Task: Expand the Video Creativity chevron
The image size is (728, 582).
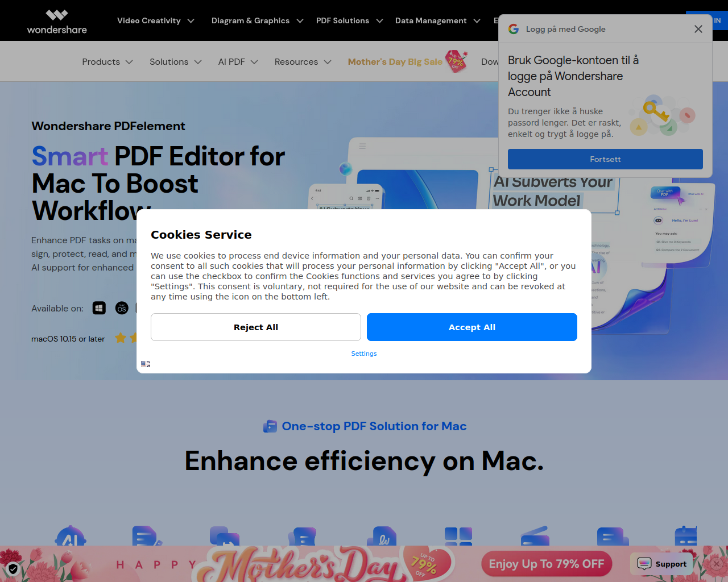Action: click(x=191, y=21)
